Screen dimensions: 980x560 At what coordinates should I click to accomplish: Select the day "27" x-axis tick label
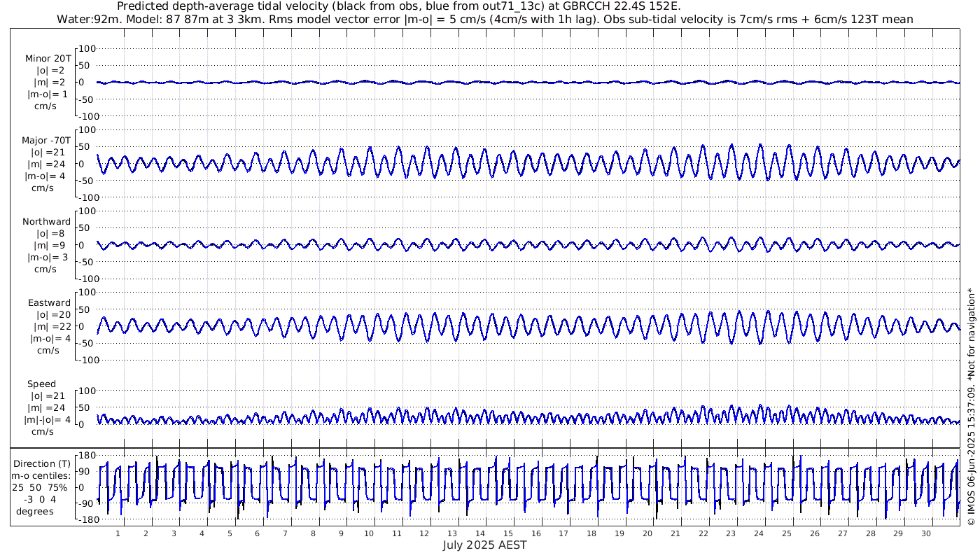click(842, 533)
